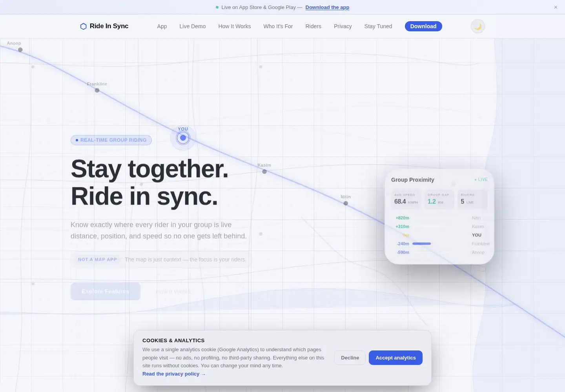This screenshot has height=392, width=565.
Task: Go to the App nav item
Action: pyautogui.click(x=162, y=26)
